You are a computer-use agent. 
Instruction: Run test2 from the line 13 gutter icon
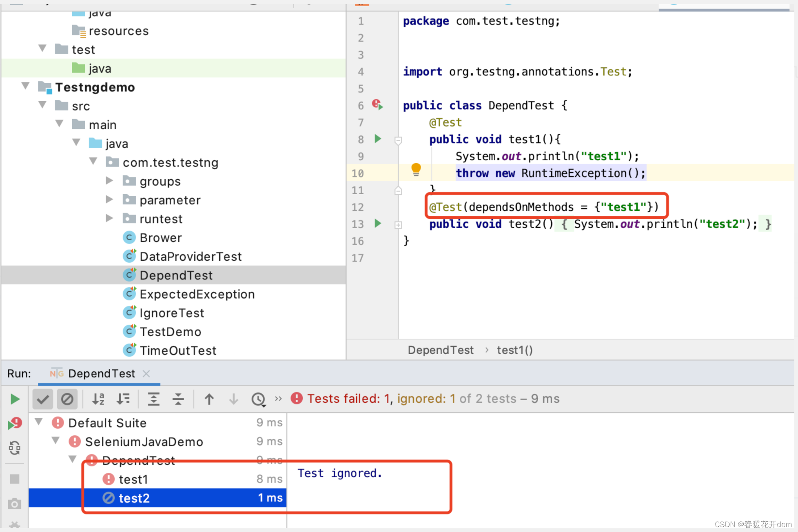tap(378, 223)
